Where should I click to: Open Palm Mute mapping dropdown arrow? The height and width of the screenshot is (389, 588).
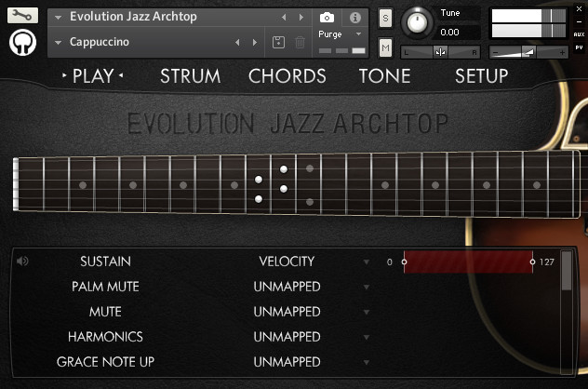tap(367, 287)
